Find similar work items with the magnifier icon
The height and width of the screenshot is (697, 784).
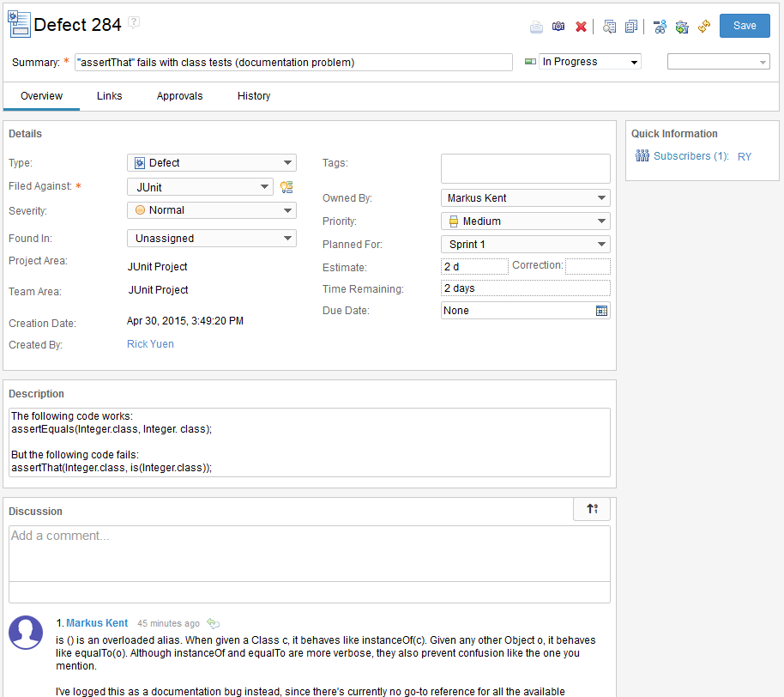[609, 27]
